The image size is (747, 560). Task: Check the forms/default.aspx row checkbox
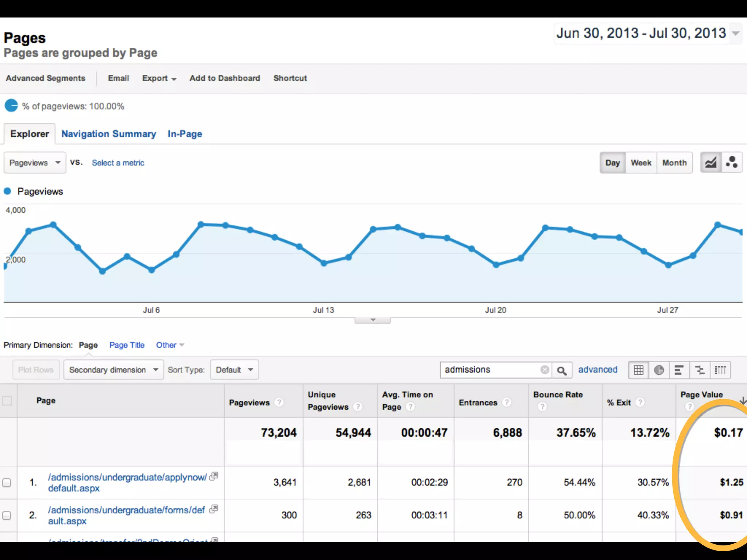(7, 515)
